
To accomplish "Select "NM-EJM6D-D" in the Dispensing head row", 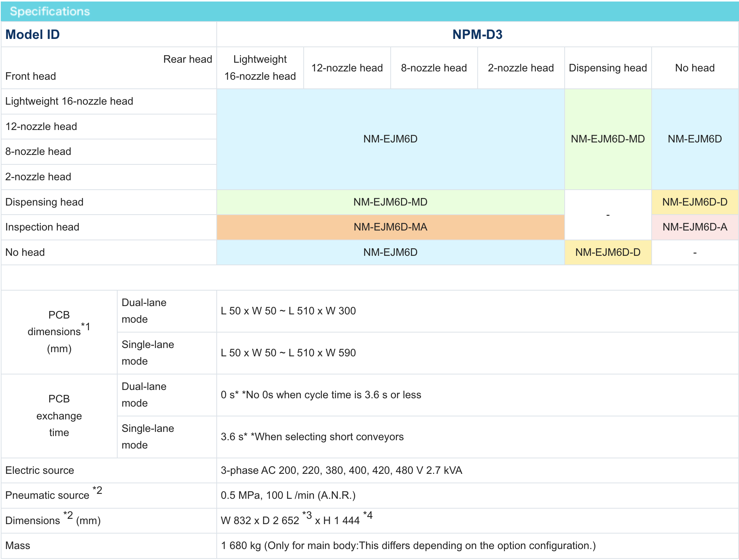I will click(695, 202).
